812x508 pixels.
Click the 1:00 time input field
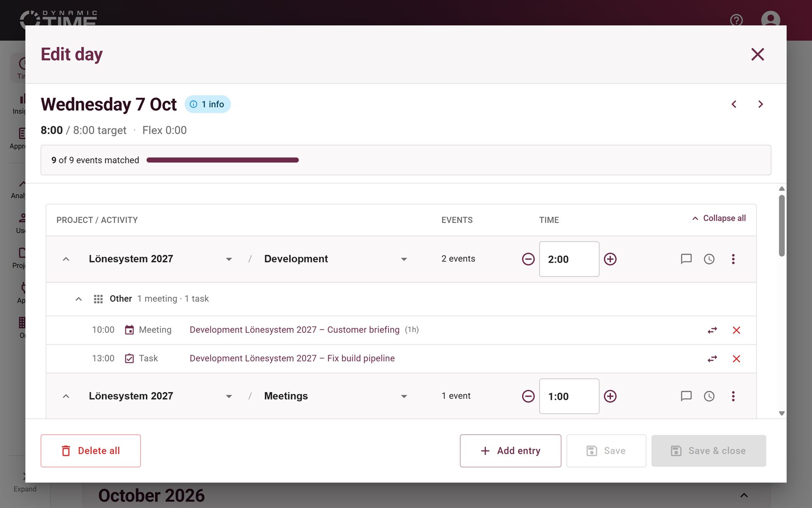point(569,396)
